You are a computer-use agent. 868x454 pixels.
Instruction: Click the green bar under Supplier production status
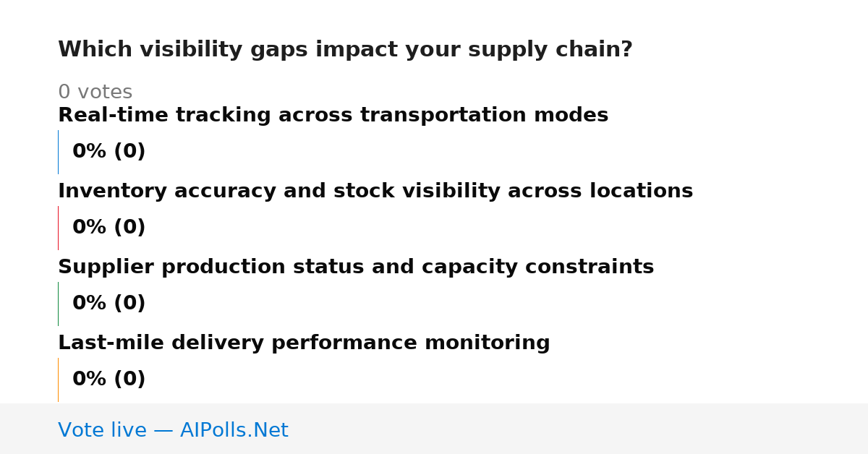pyautogui.click(x=58, y=304)
